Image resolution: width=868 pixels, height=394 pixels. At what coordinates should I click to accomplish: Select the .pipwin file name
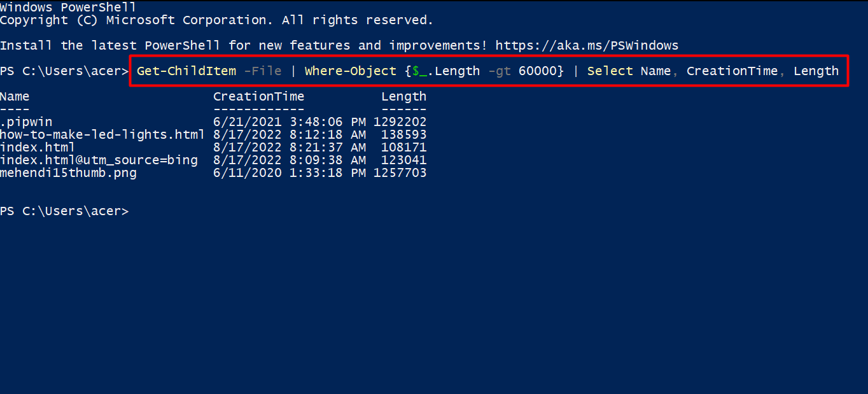click(26, 122)
